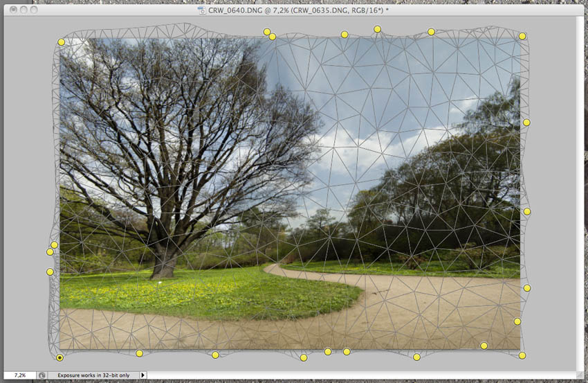Image resolution: width=588 pixels, height=383 pixels.
Task: Select the pin at mesh top-left corner
Action: pos(61,42)
